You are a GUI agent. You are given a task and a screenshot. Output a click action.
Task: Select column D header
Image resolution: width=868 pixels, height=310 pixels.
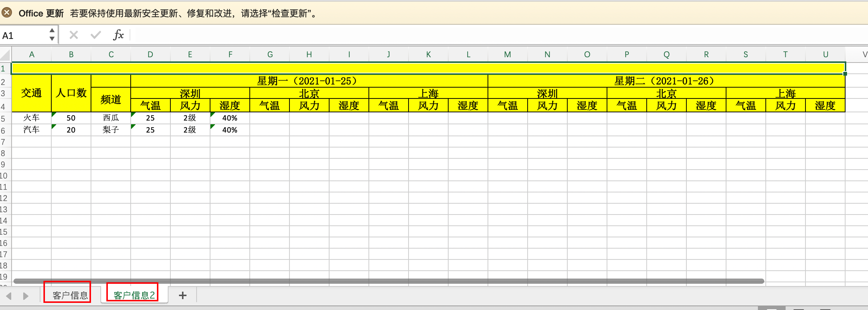click(x=150, y=55)
